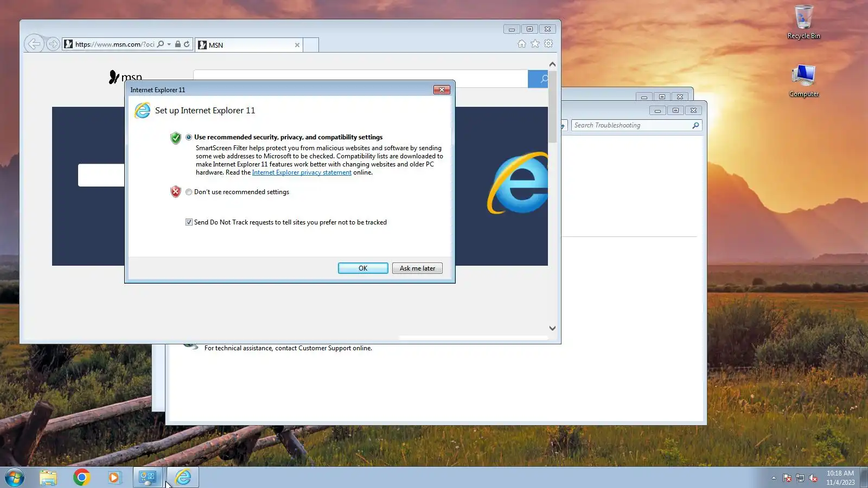
Task: Minimize the Internet Explorer window
Action: 512,29
